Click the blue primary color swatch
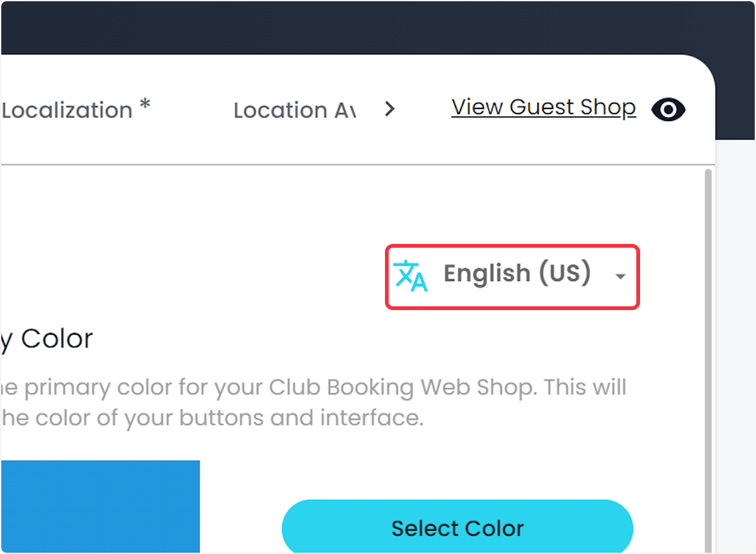The image size is (756, 554). click(100, 507)
